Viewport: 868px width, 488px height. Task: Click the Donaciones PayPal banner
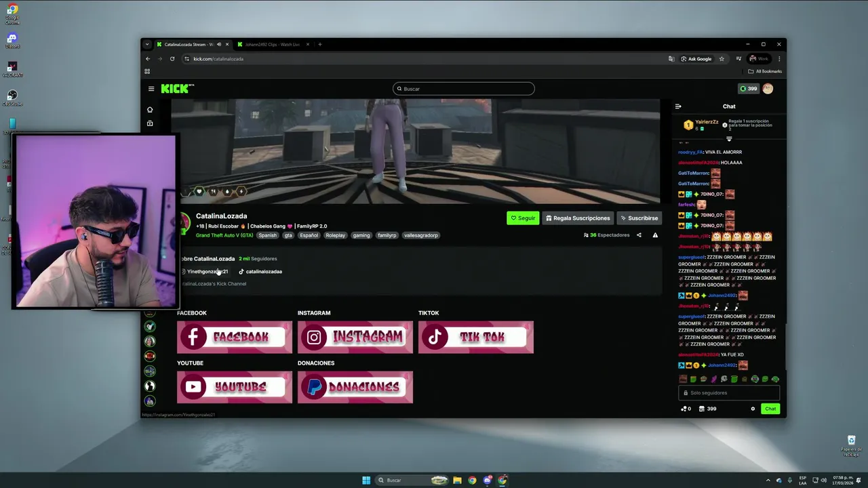click(355, 388)
